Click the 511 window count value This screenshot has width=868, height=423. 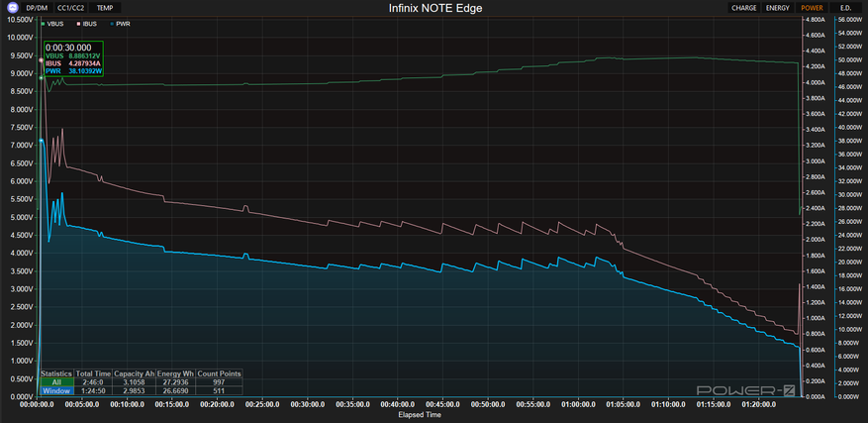(x=219, y=390)
